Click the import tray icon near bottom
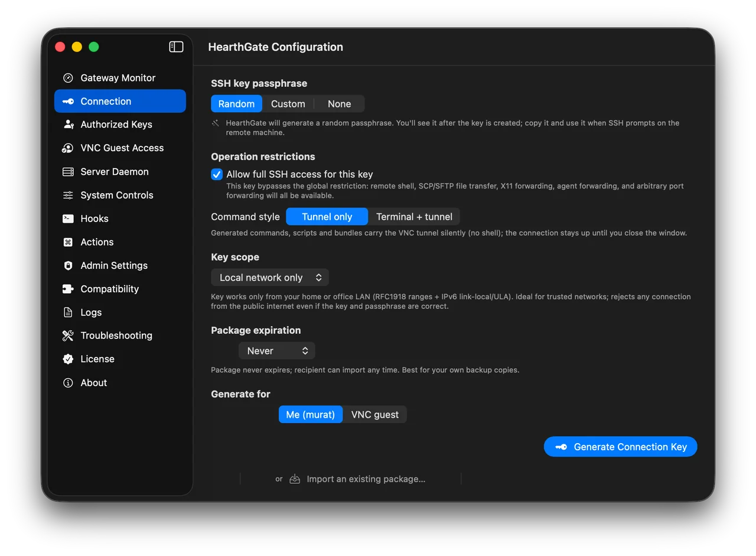 point(295,479)
